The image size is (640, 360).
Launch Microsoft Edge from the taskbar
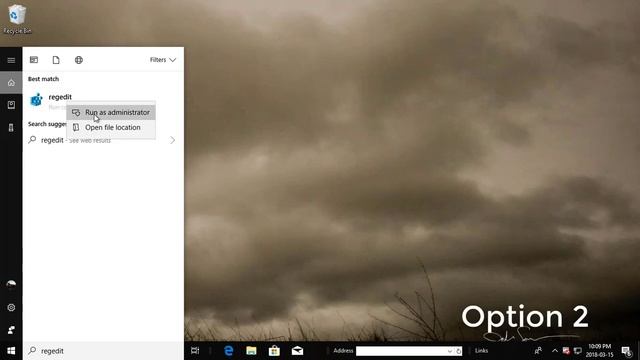click(x=229, y=351)
